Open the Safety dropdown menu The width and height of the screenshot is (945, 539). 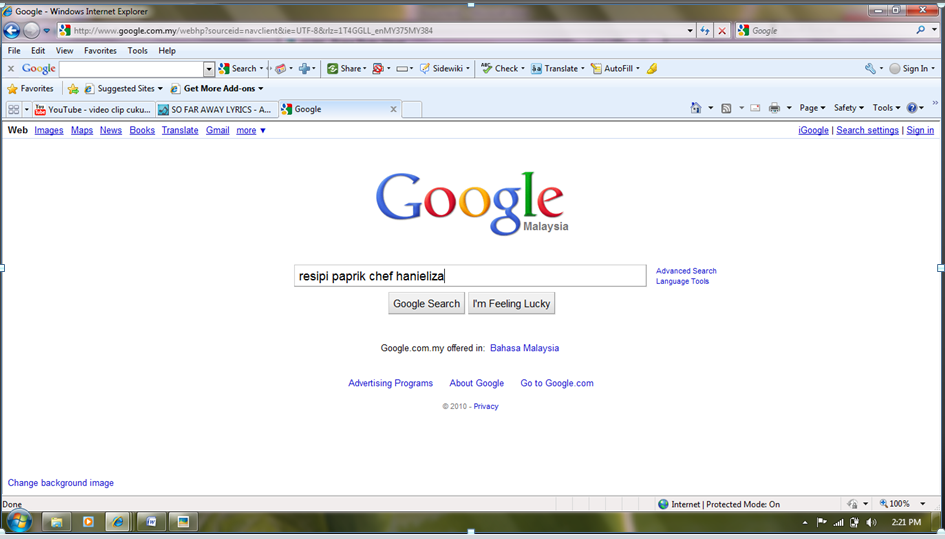849,108
